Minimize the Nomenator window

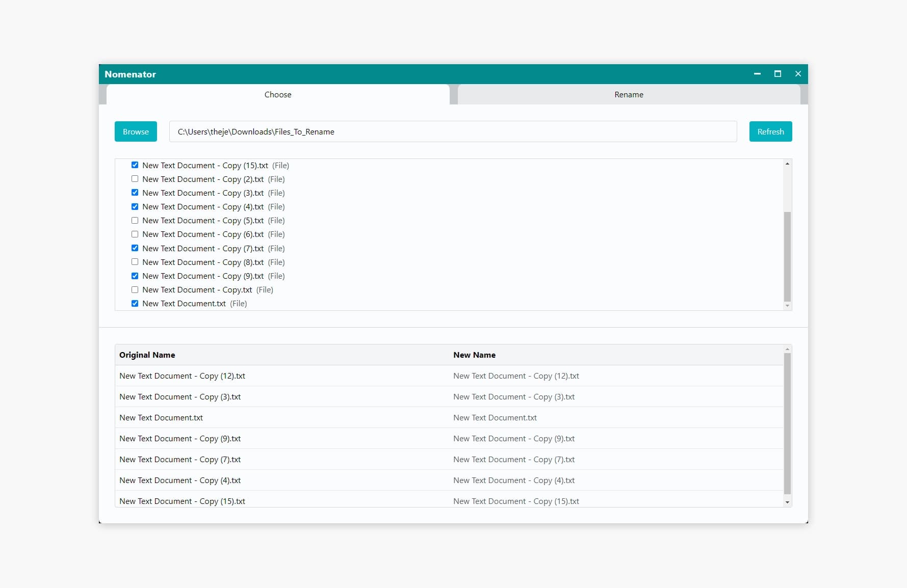pos(757,74)
